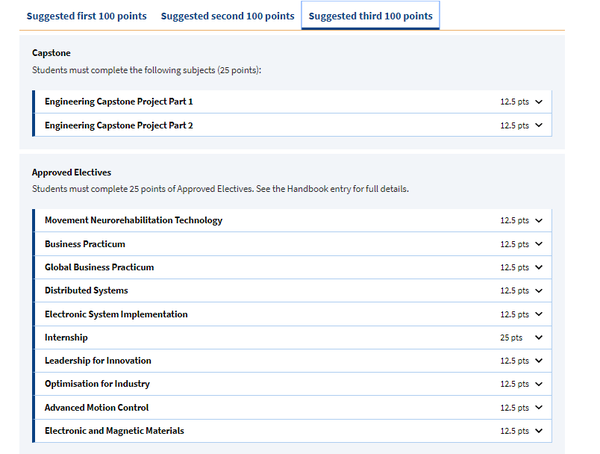The width and height of the screenshot is (600, 454).
Task: Click chevron for Leadership for Innovation
Action: coord(539,361)
